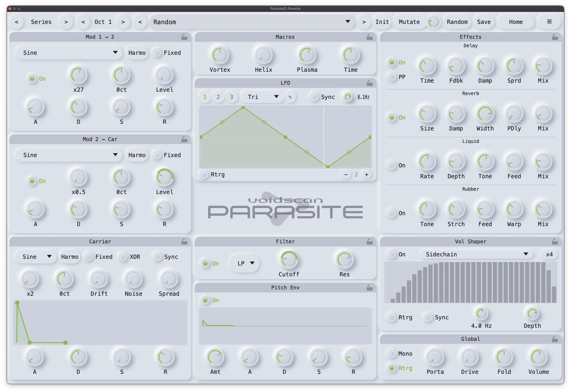Image resolution: width=571 pixels, height=392 pixels.
Task: Go to next preset with right arrow
Action: point(364,22)
